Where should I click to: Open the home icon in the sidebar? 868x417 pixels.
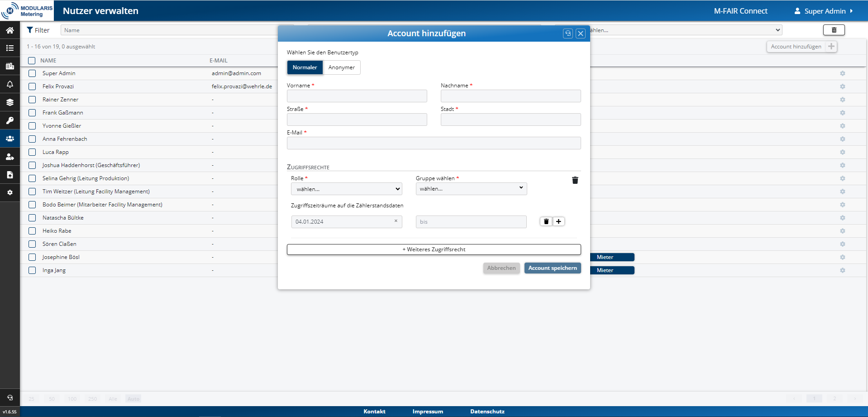tap(10, 30)
